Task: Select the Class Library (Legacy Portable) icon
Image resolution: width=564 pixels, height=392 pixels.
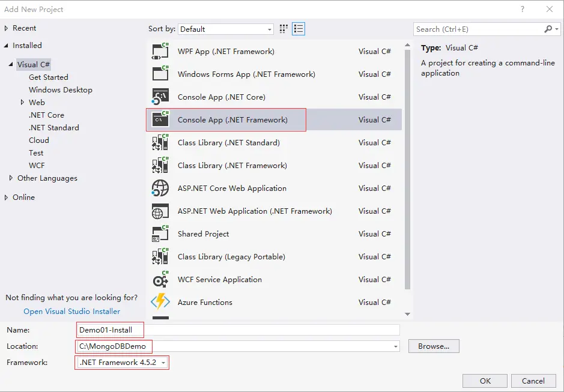Action: click(x=160, y=257)
